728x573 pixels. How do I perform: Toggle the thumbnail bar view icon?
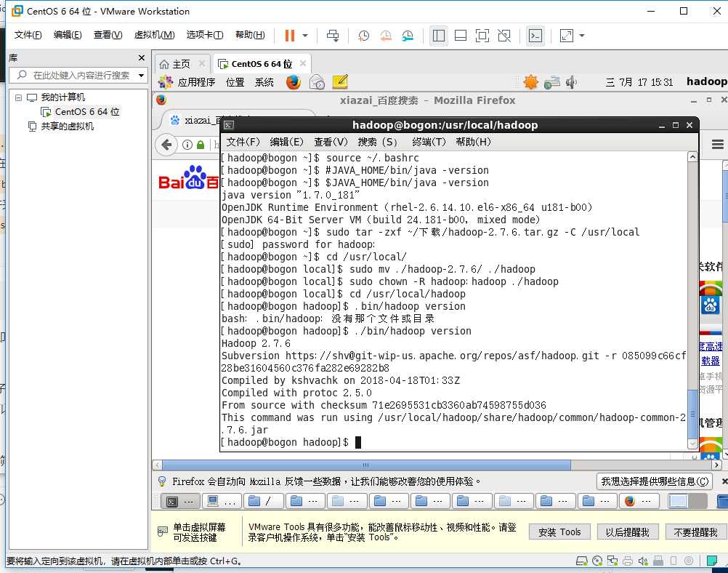[x=461, y=36]
